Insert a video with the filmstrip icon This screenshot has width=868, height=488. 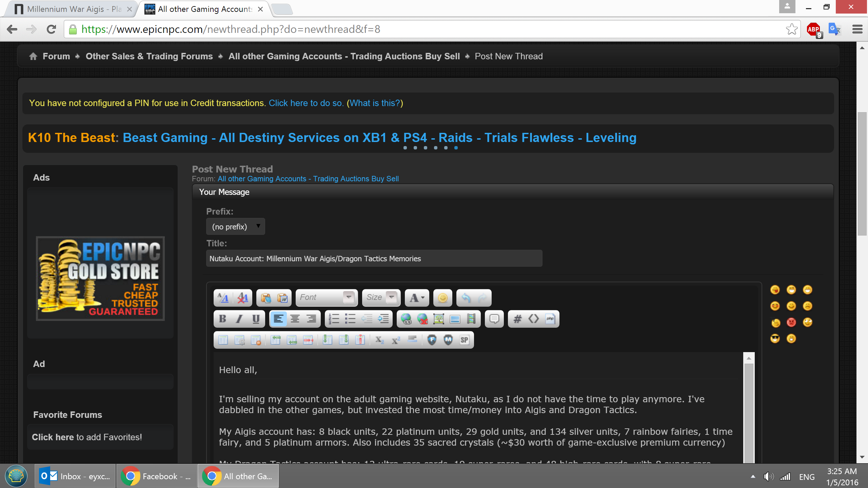tap(471, 319)
